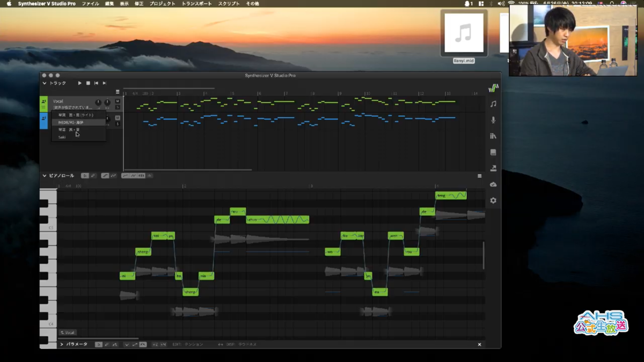Click the Vocal label tag in piano roll
The height and width of the screenshot is (362, 644).
[x=68, y=333]
